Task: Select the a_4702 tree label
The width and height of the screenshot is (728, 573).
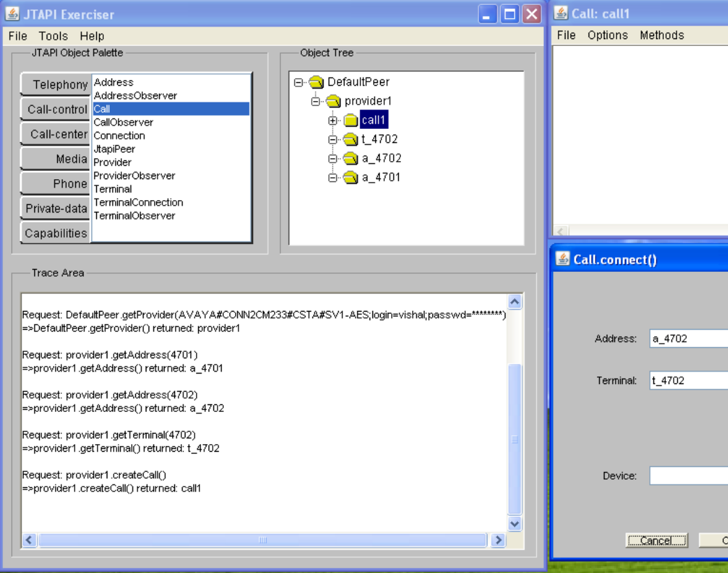Action: pyautogui.click(x=381, y=158)
